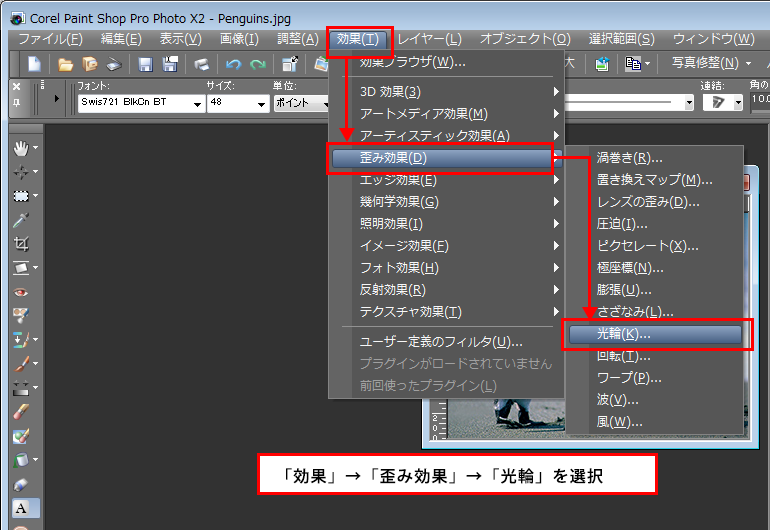Click the Resize image icon
This screenshot has height=530, width=770.
coord(289,64)
